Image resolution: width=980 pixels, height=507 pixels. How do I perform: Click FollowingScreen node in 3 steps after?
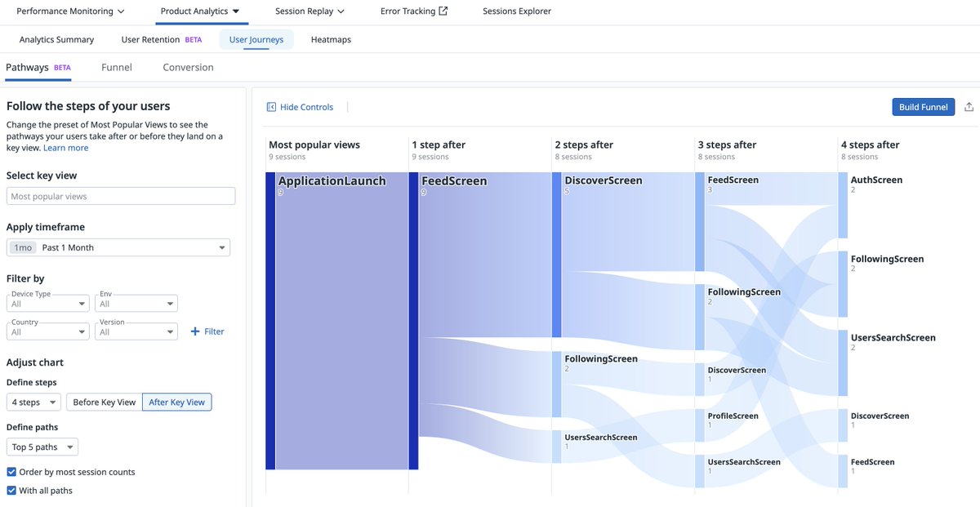point(700,318)
